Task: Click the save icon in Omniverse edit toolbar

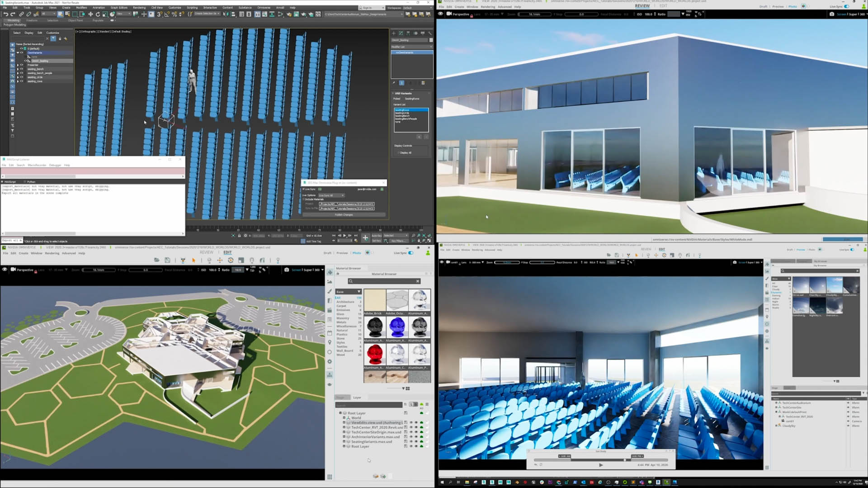Action: click(167, 261)
